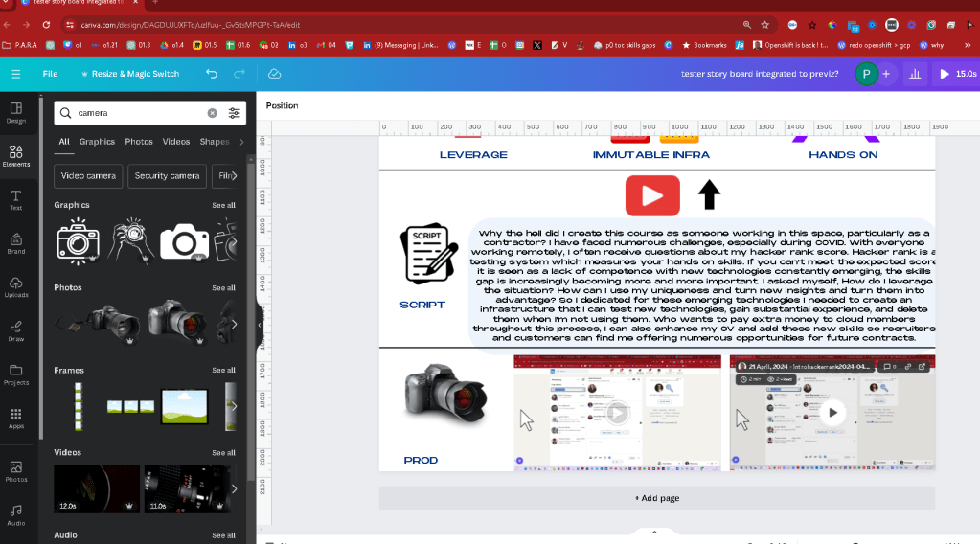Redo the last action
Viewport: 980px width, 544px height.
[x=239, y=74]
